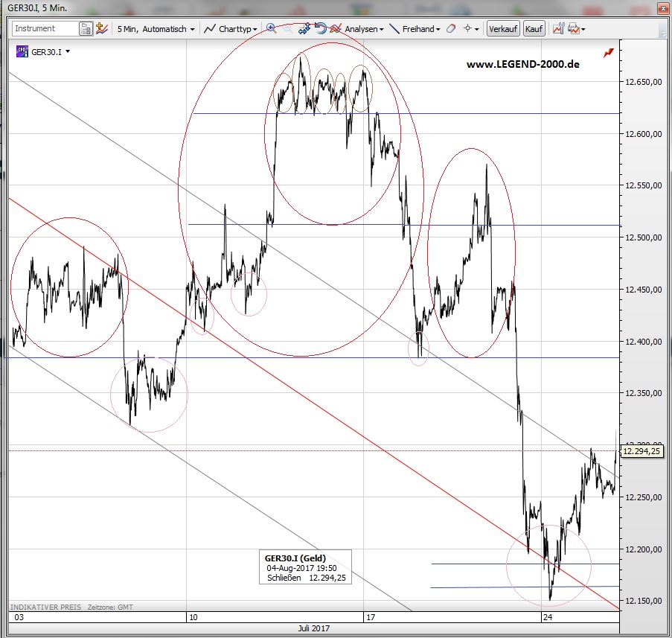Viewport: 672px width, 638px height.
Task: Open the print chart dropdown icon
Action: tap(576, 29)
